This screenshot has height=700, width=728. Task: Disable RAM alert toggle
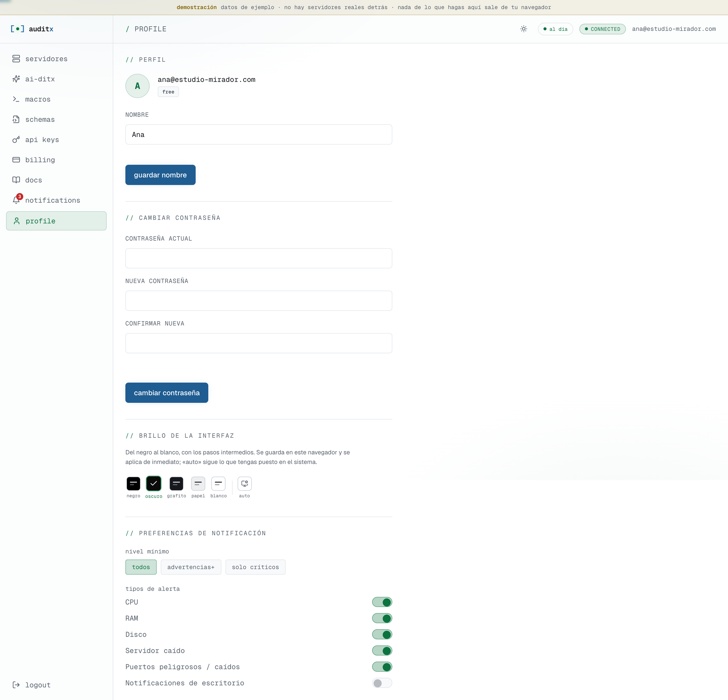point(382,618)
